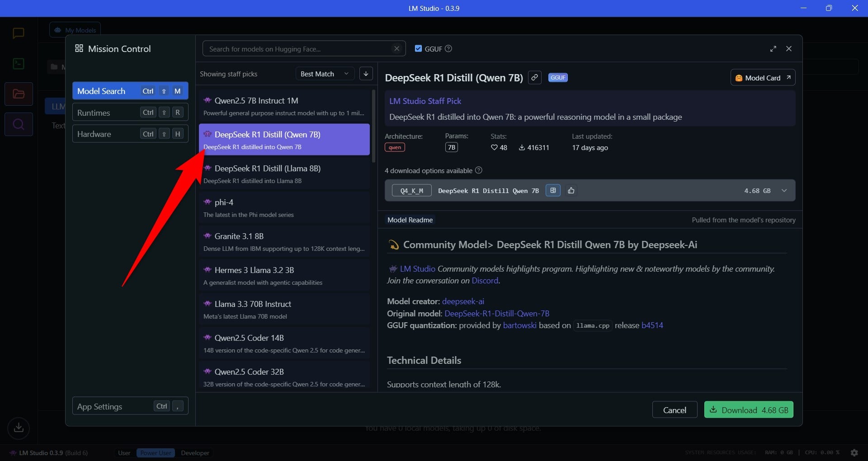Click the My Models tab behind dialog
This screenshot has height=461, width=868.
coord(75,30)
